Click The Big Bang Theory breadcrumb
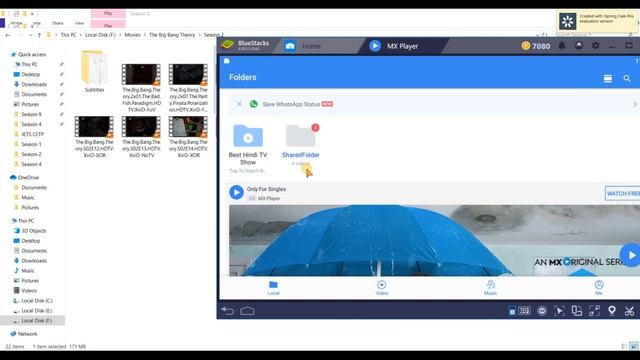The width and height of the screenshot is (640, 360). [172, 35]
